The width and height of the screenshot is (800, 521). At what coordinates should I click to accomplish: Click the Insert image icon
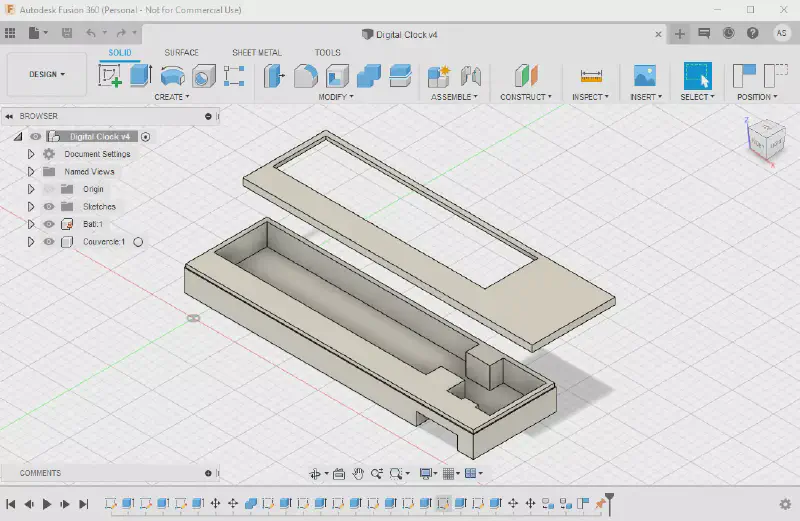click(644, 76)
